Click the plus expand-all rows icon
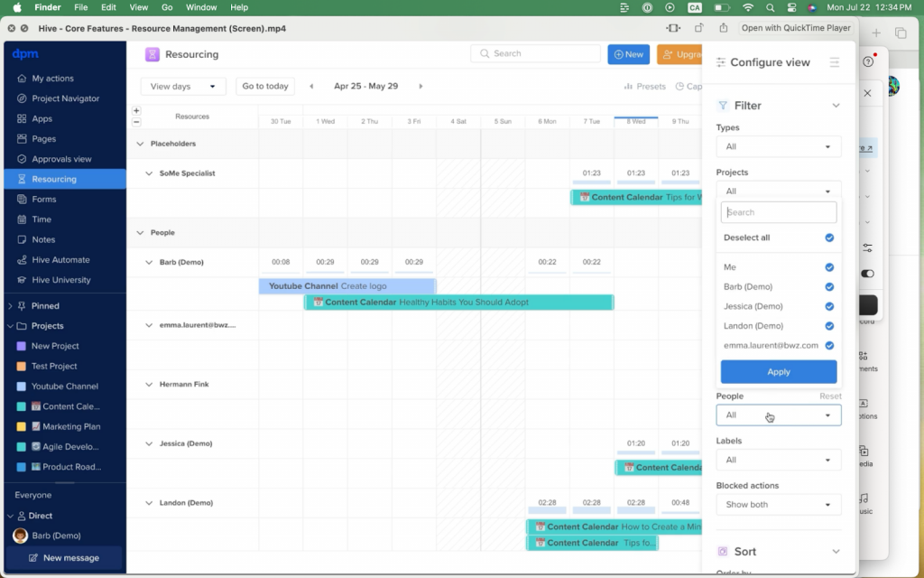Image resolution: width=924 pixels, height=578 pixels. point(136,111)
